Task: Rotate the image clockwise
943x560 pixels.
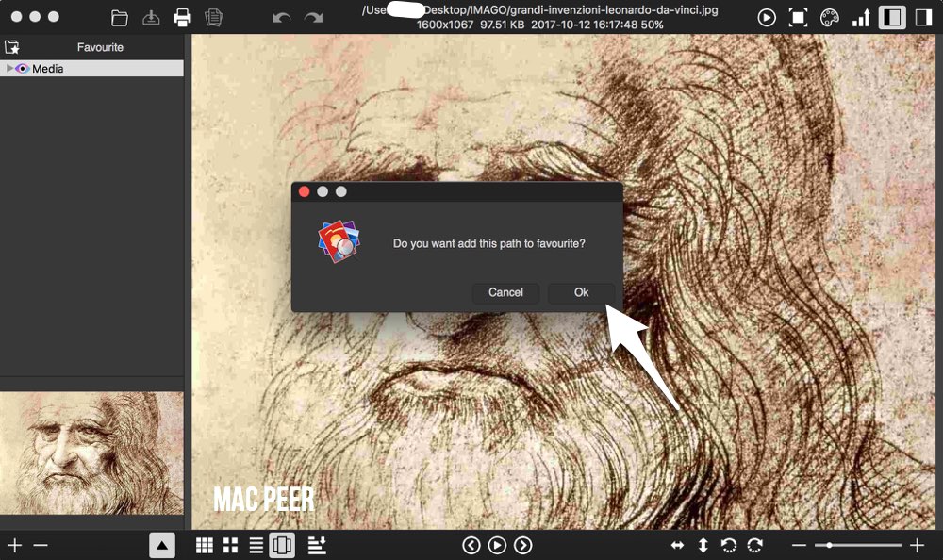Action: tap(754, 545)
